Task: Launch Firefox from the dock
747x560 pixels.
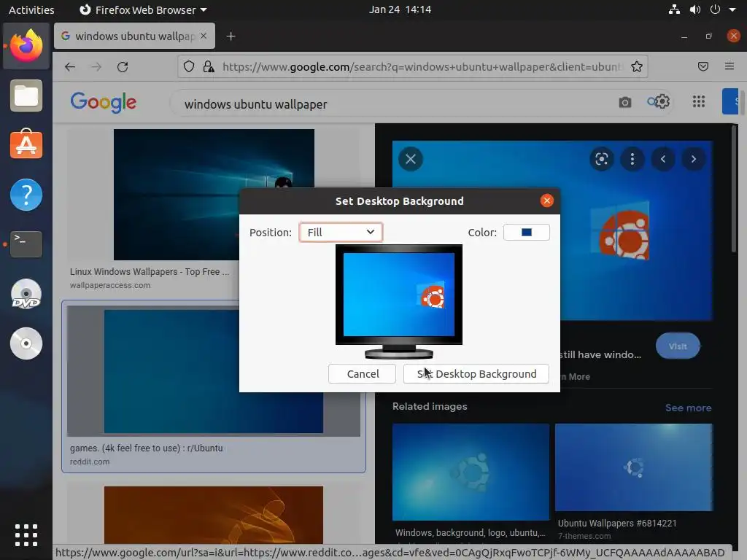Action: [26, 46]
